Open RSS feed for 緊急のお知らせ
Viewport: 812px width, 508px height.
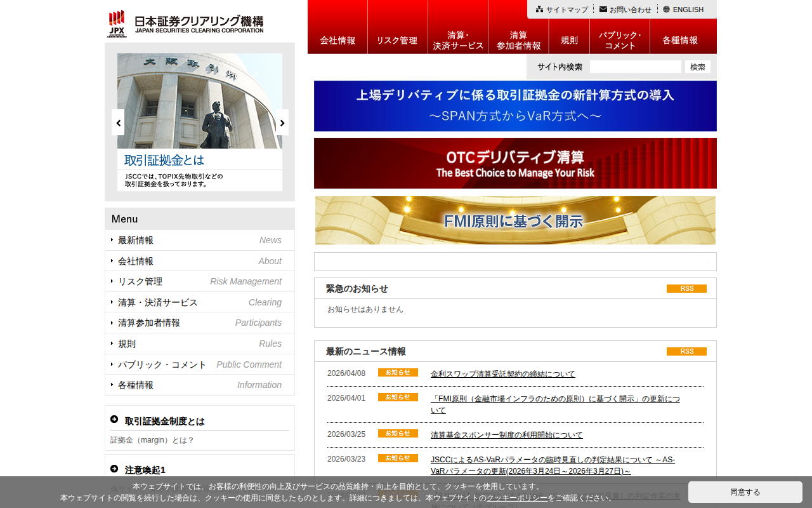686,288
